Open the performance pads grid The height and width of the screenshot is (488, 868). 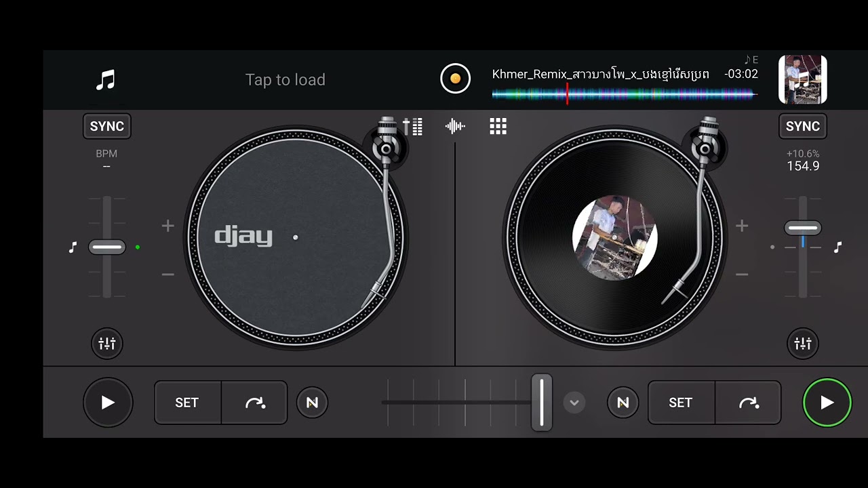498,126
